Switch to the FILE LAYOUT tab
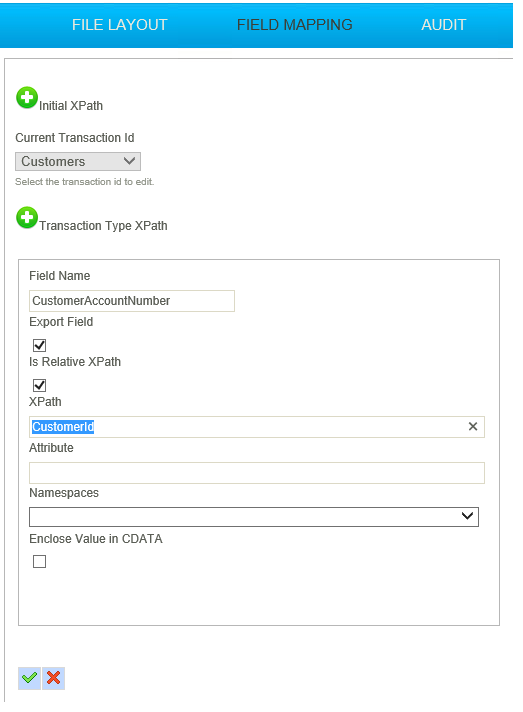The height and width of the screenshot is (712, 523). click(120, 25)
